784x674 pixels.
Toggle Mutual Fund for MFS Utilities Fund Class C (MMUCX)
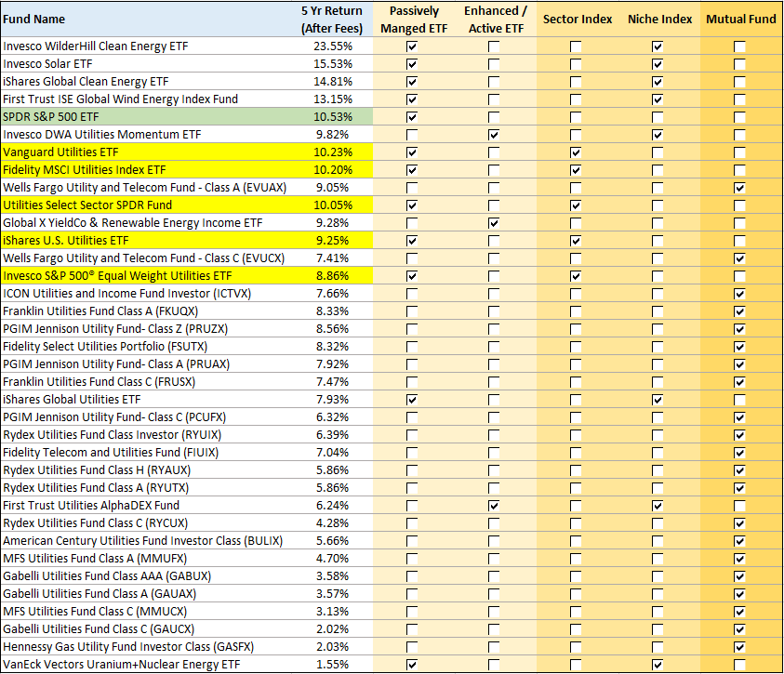(x=739, y=612)
